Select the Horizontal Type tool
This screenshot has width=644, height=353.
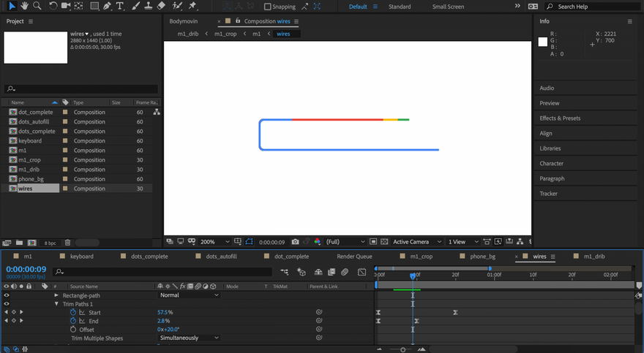(120, 6)
